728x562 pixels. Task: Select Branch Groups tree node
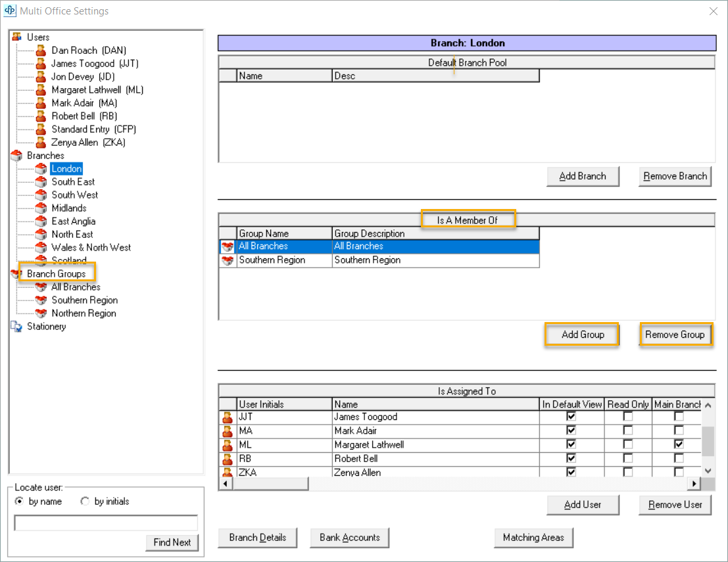56,274
